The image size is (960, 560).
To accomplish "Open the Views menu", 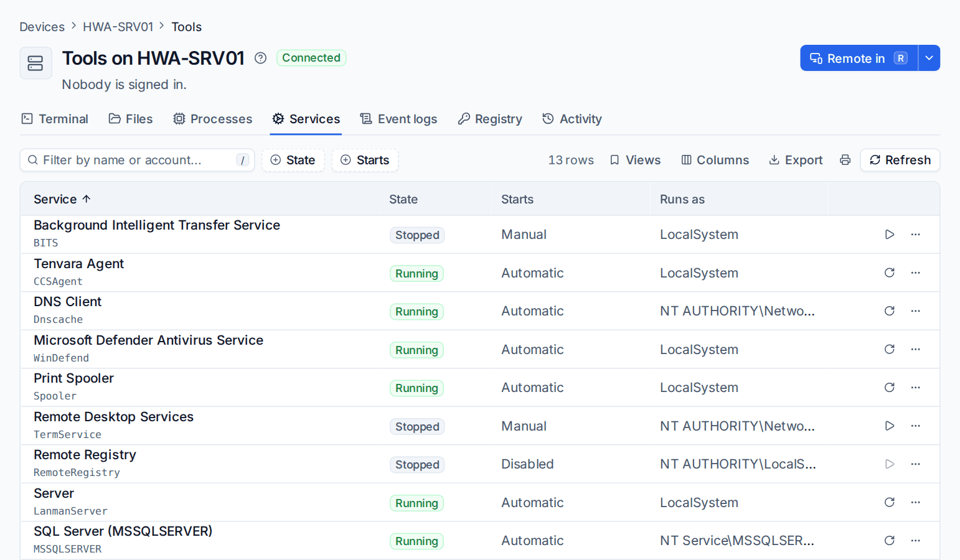I will (x=635, y=160).
